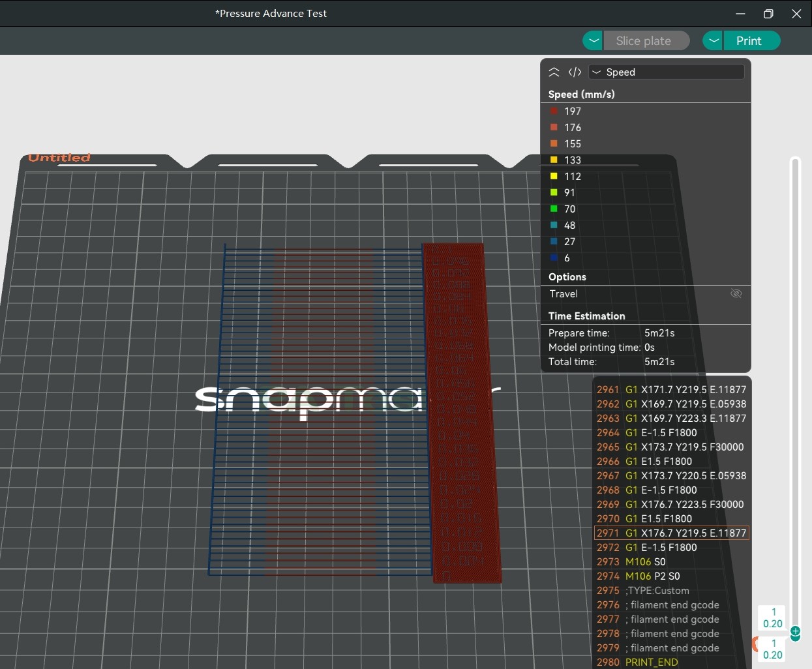This screenshot has height=669, width=812.
Task: Click the 112 mm/s yellow swatch
Action: coord(554,176)
